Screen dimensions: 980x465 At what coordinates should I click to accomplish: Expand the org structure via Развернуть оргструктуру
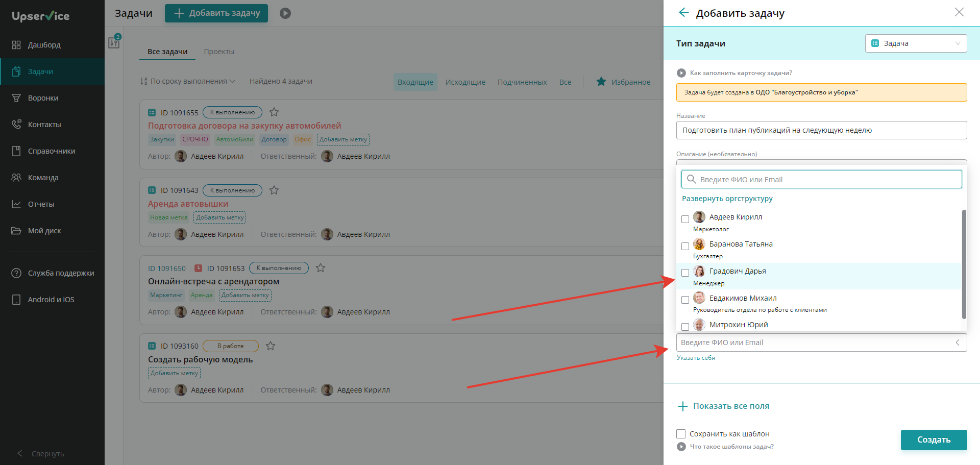point(727,199)
